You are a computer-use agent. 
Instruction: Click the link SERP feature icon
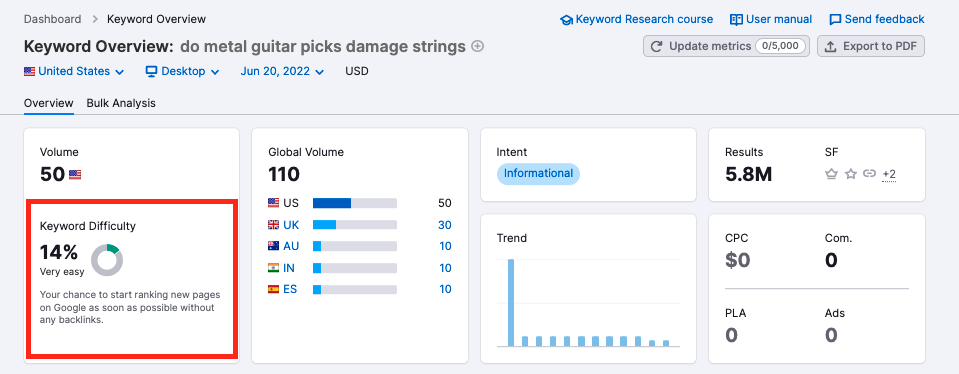click(869, 174)
